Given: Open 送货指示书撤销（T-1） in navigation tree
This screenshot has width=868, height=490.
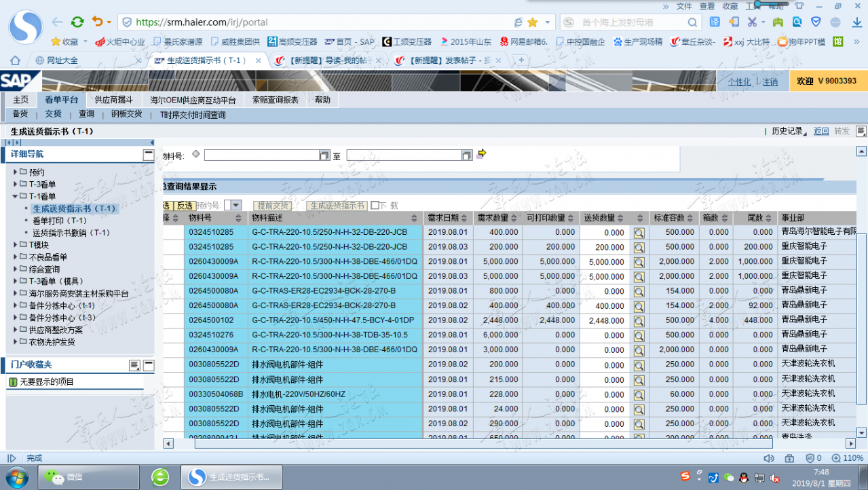Looking at the screenshot, I should [x=71, y=233].
